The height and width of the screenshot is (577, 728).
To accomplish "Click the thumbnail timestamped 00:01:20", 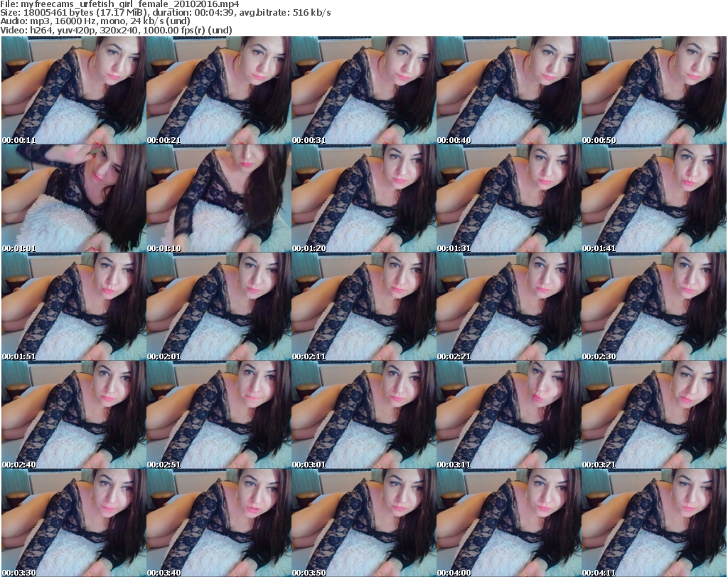I will click(363, 198).
